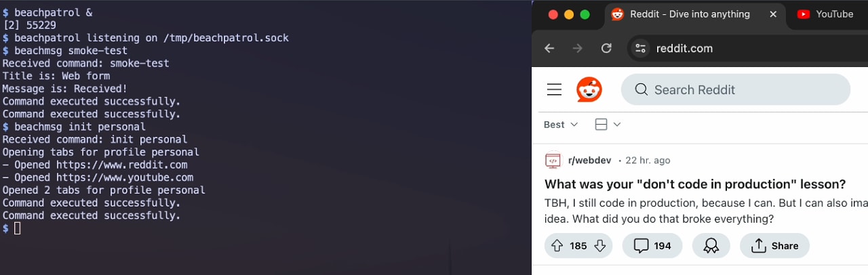Open the "don't code in production" post title
868x275 pixels.
click(695, 184)
